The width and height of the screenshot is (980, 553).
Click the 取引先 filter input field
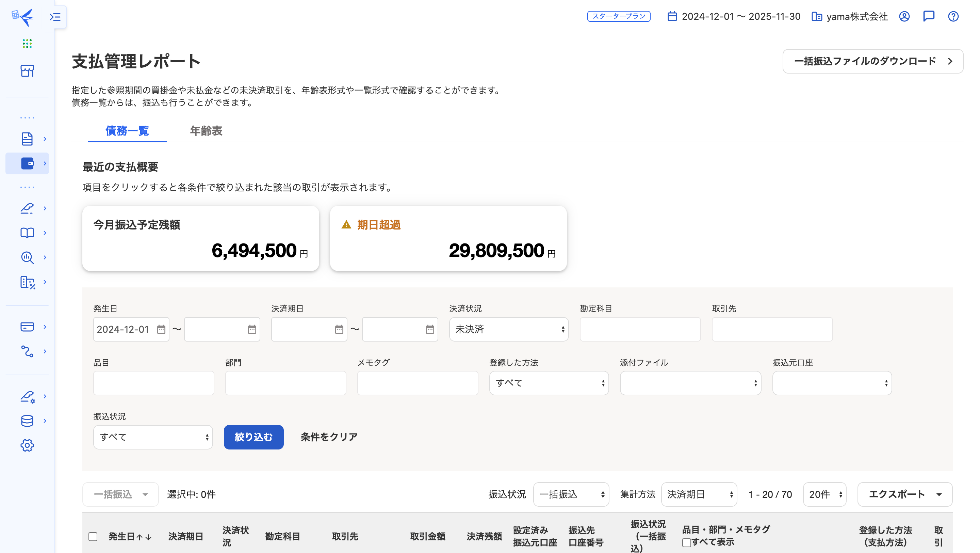click(772, 329)
